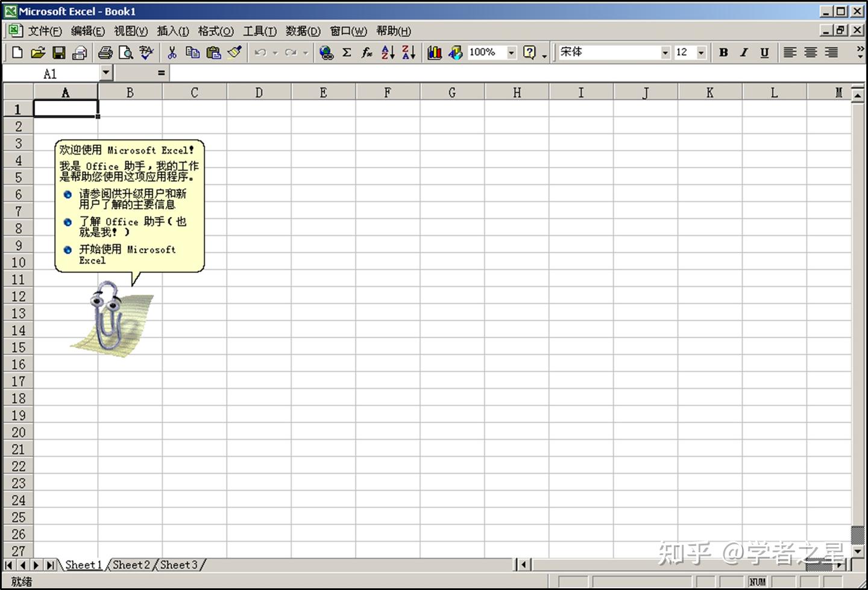Expand the 100% zoom dropdown
Viewport: 868px width, 590px height.
(511, 52)
